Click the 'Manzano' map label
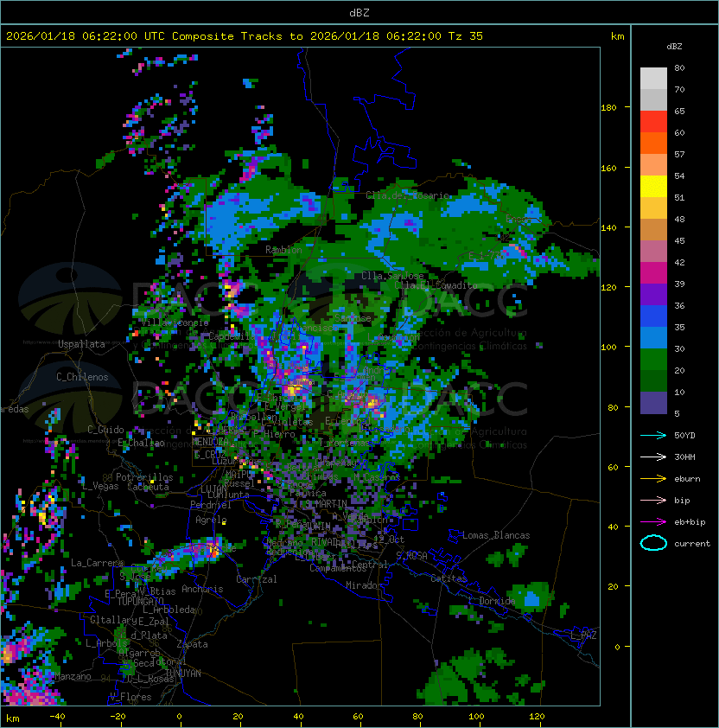Screen dimensions: 719x728 click(x=73, y=676)
